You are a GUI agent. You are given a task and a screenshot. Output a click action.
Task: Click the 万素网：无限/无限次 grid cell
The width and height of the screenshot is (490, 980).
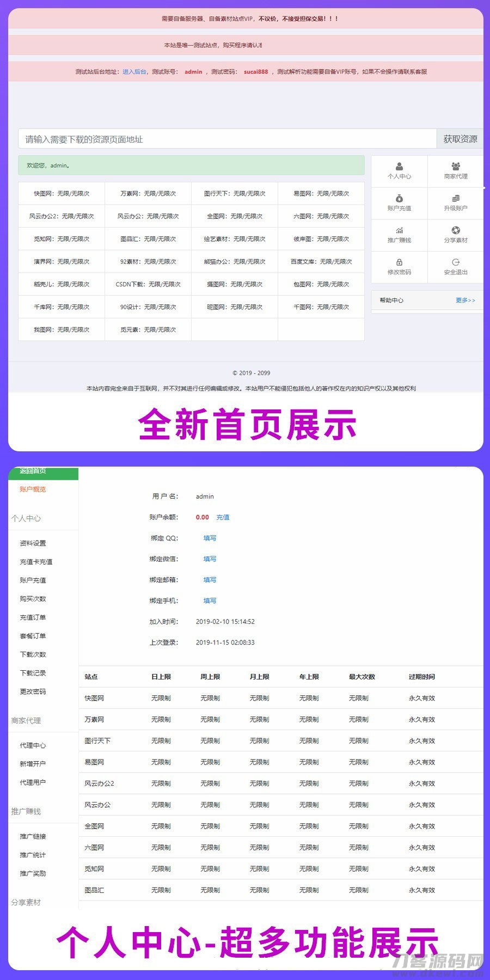point(148,193)
